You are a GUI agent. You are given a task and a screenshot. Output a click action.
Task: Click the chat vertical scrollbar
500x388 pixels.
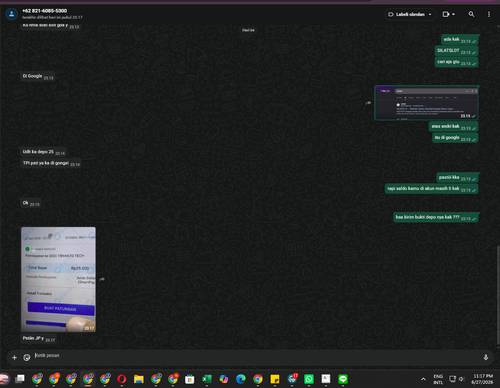[x=498, y=295]
